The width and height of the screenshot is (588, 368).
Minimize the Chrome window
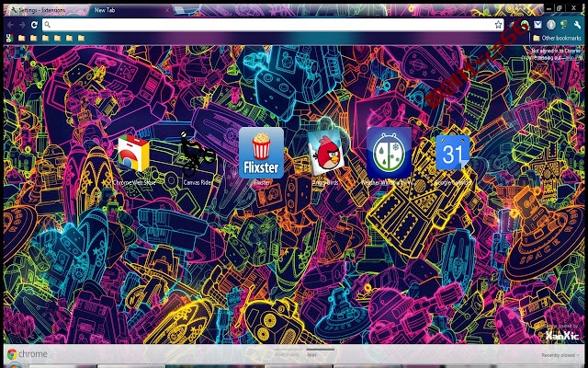[549, 7]
